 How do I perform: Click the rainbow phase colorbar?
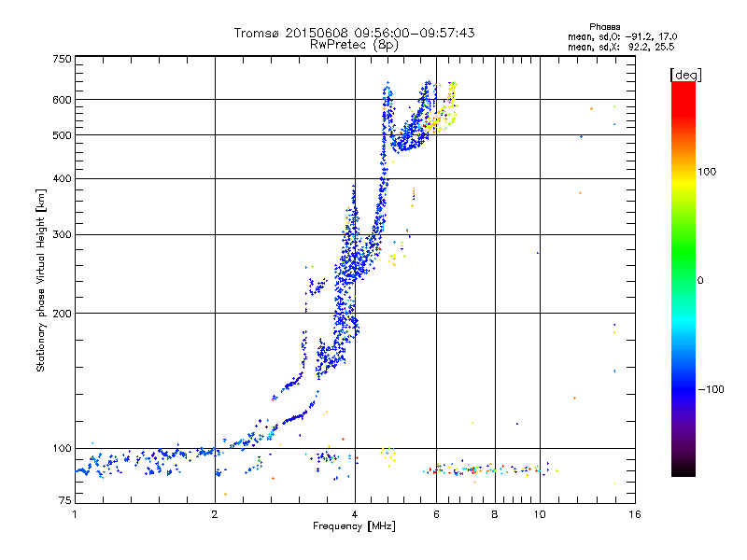click(684, 278)
